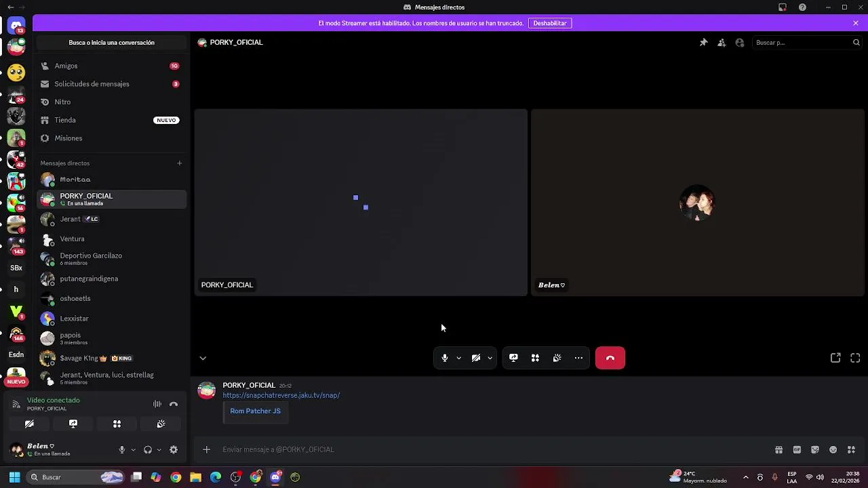Open Busca o inicia una conversación field

[x=112, y=43]
